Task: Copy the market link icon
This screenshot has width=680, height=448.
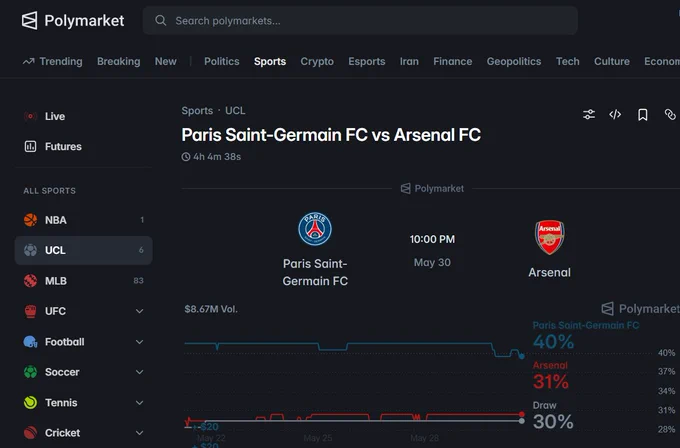Action: [670, 114]
